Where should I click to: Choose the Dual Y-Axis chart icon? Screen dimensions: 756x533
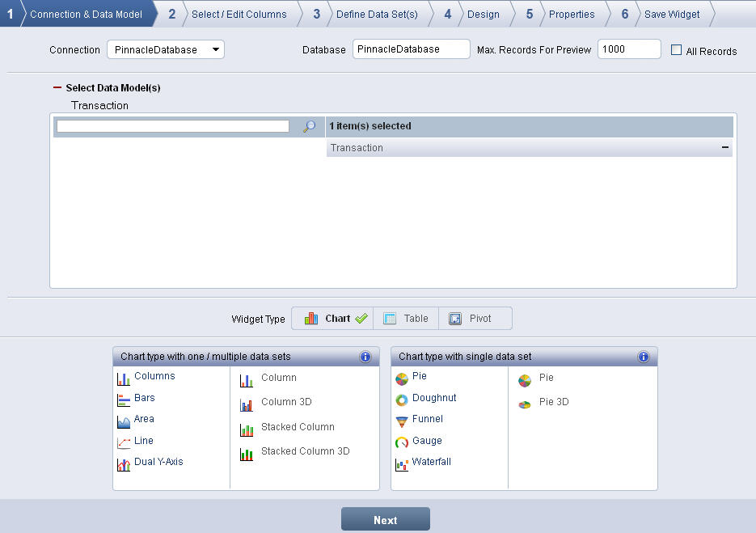click(124, 464)
